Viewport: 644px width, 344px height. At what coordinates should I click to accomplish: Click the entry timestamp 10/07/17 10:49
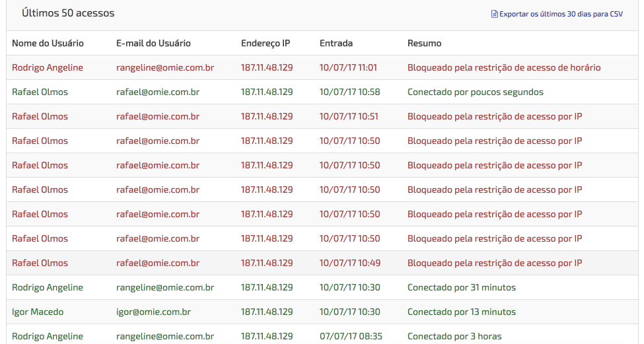tap(350, 263)
